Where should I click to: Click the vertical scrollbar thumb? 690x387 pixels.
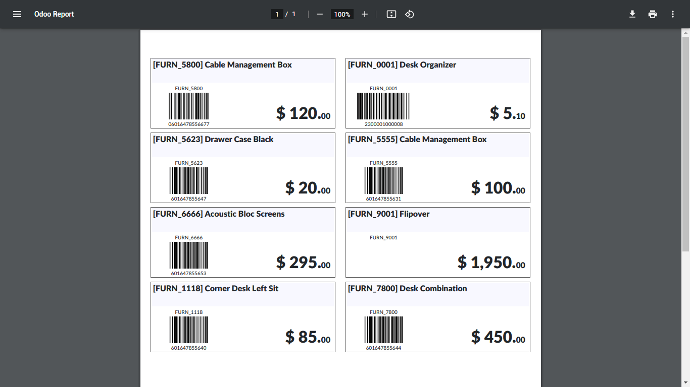[686, 144]
